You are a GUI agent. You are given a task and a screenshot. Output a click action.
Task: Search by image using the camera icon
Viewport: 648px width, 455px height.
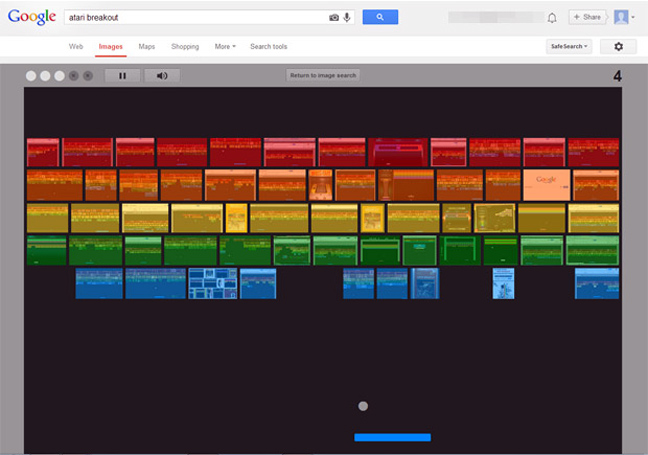334,17
